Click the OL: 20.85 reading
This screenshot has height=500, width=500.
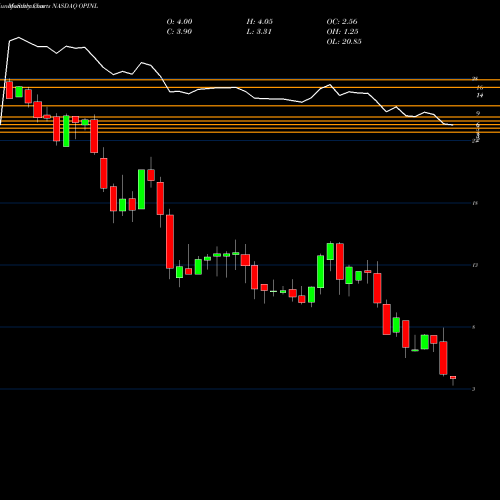[344, 42]
